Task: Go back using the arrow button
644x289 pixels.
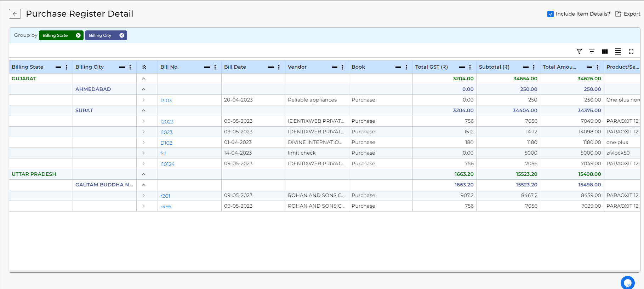Action: (15, 14)
